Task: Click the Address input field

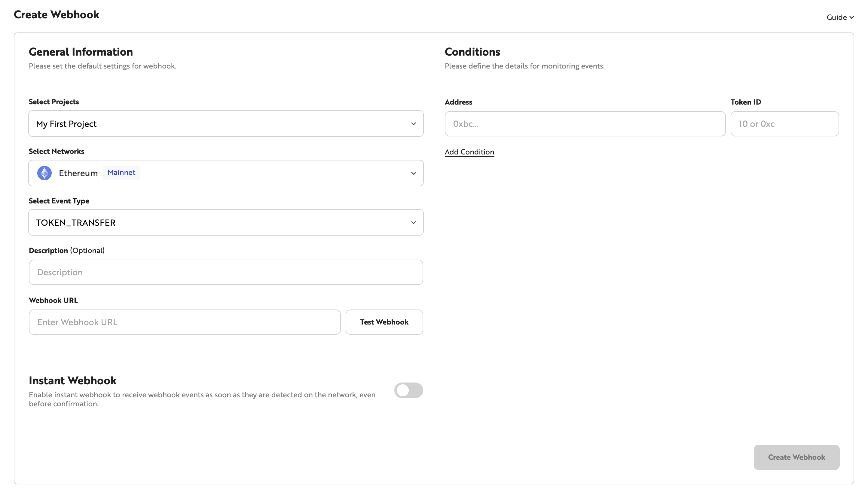Action: point(585,124)
